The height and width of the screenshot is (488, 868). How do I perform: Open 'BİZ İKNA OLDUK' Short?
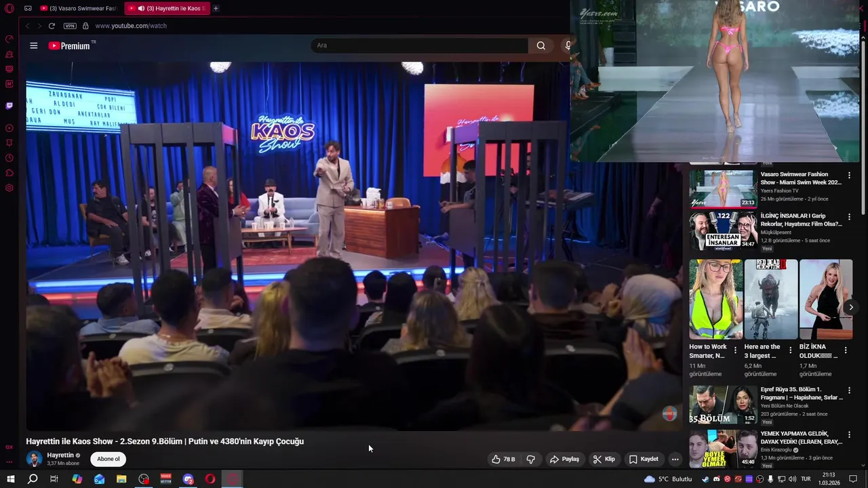point(826,299)
